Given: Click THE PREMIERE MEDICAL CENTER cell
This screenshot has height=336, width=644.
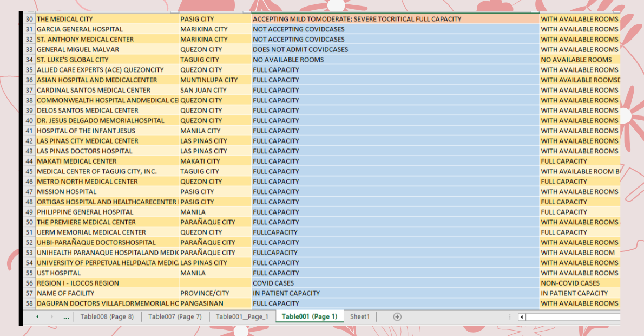Looking at the screenshot, I should 107,222.
